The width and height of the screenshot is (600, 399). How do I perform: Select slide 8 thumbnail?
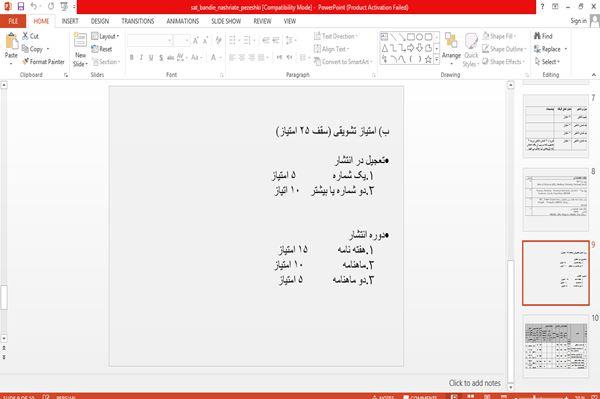point(556,200)
